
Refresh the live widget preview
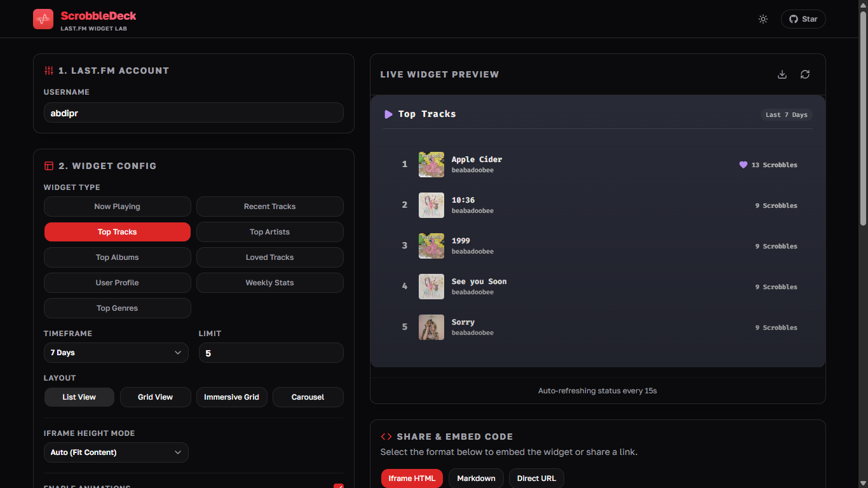tap(805, 74)
